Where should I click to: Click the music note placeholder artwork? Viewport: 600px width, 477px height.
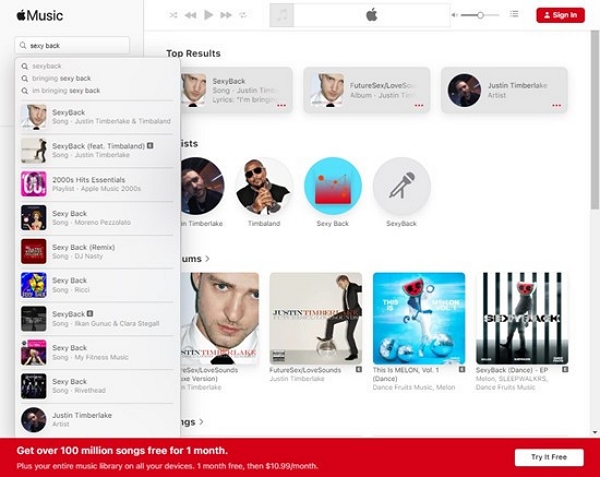coord(282,15)
